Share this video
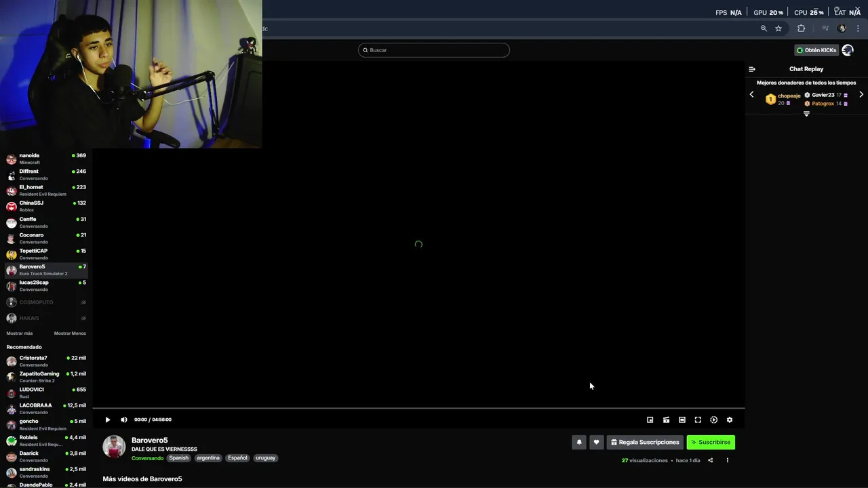The width and height of the screenshot is (868, 488). tap(710, 460)
